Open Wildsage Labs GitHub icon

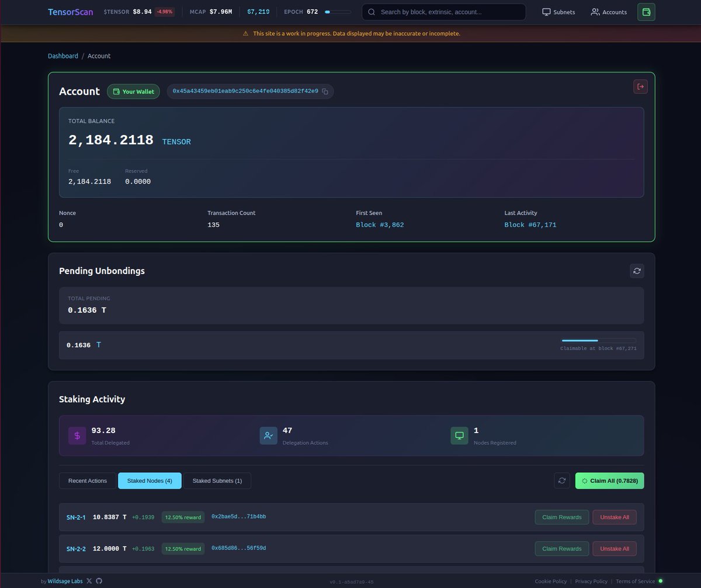[x=99, y=581]
